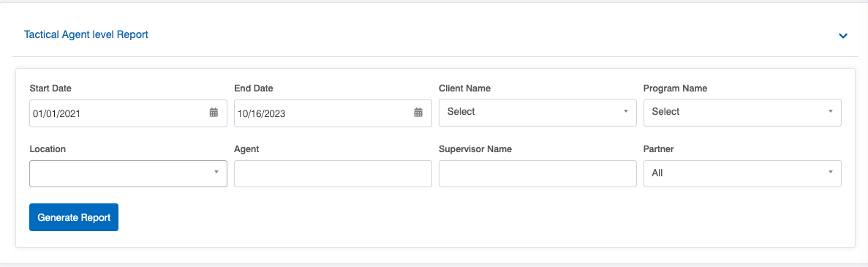Viewport: 868px width, 267px height.
Task: Open the empty Location combo box
Action: pyautogui.click(x=128, y=173)
